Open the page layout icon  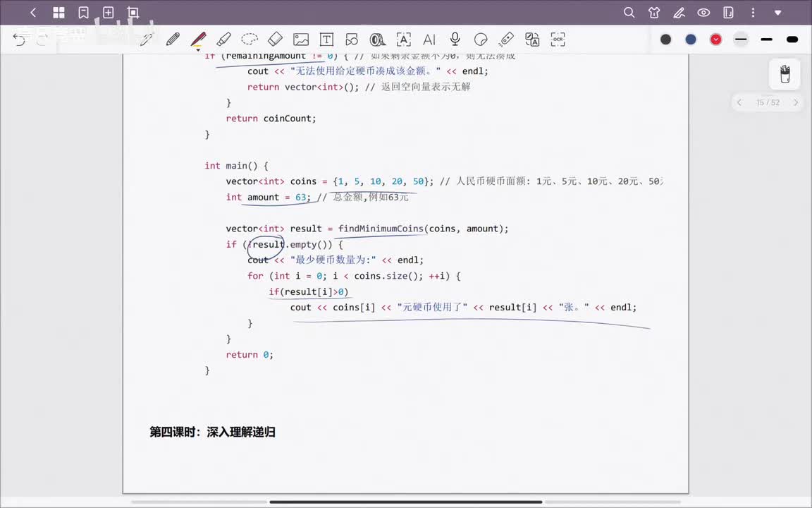(728, 13)
